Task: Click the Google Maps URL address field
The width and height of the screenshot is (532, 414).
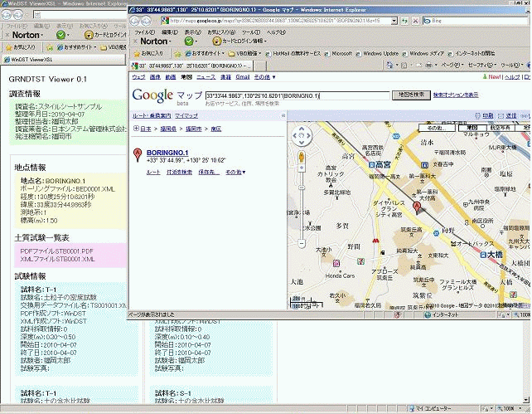Action: coord(275,21)
